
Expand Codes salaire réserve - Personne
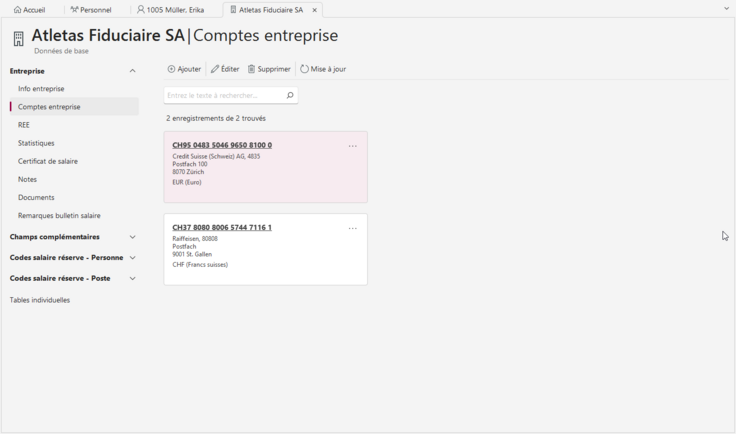coord(133,258)
